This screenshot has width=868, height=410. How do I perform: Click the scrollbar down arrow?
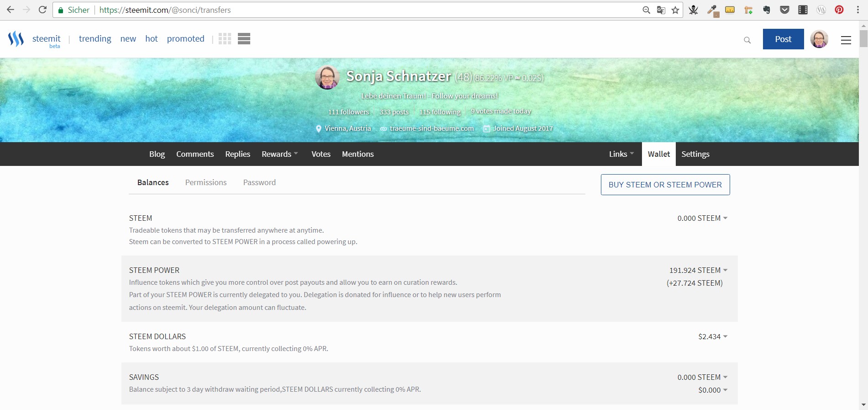point(863,405)
